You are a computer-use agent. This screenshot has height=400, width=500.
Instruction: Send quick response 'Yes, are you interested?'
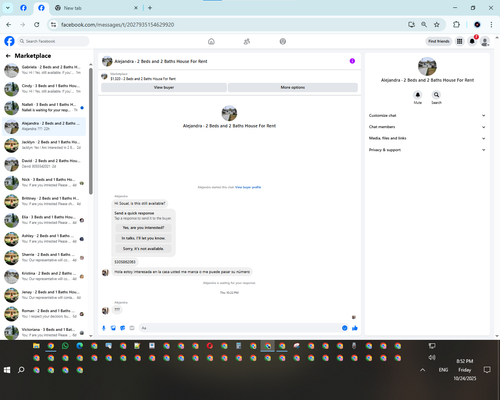143,228
